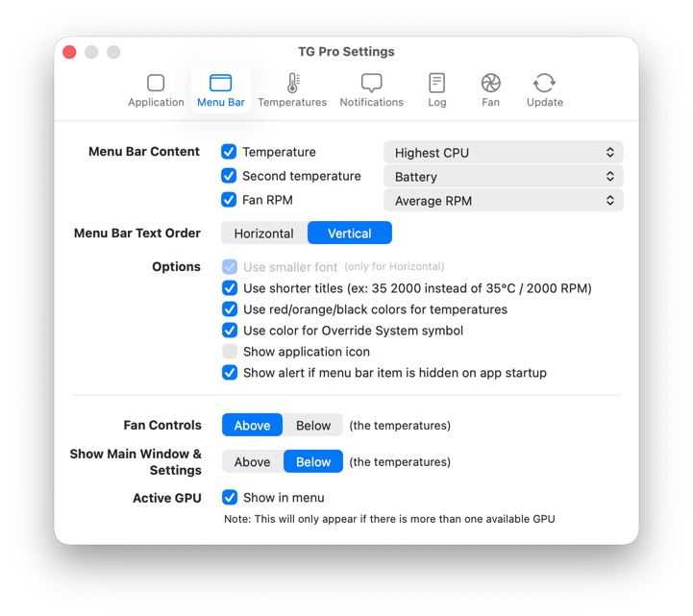This screenshot has height=616, width=693.
Task: Toggle red/orange/black colors for temperatures checkbox
Action: coord(230,308)
